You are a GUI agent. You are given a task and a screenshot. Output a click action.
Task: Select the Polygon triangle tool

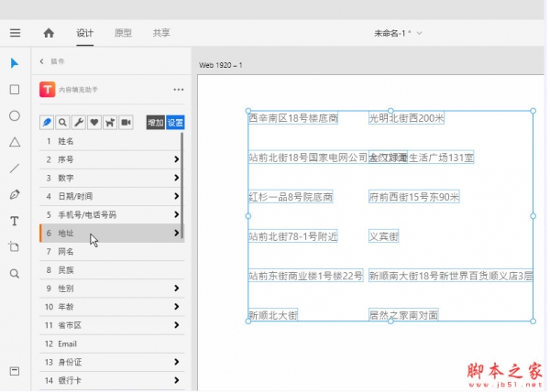(x=14, y=142)
